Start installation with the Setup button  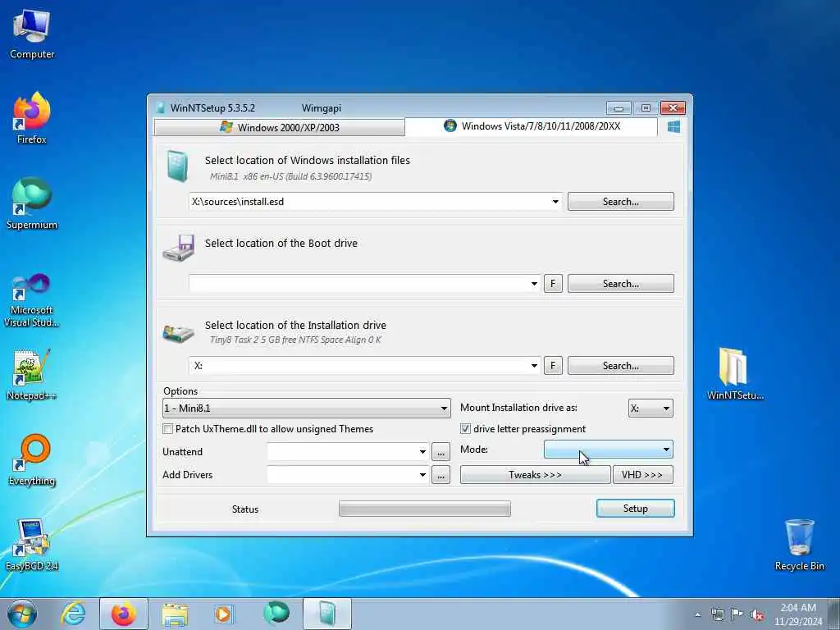(x=636, y=509)
